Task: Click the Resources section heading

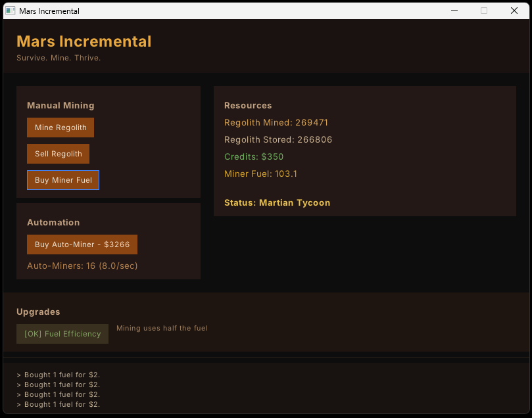Action: pos(248,105)
